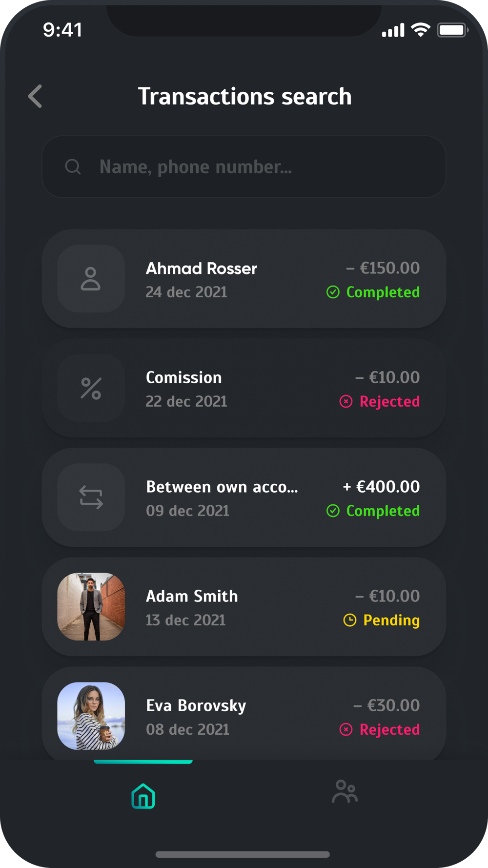Viewport: 488px width, 868px height.
Task: Open the Home tab icon
Action: click(x=143, y=796)
